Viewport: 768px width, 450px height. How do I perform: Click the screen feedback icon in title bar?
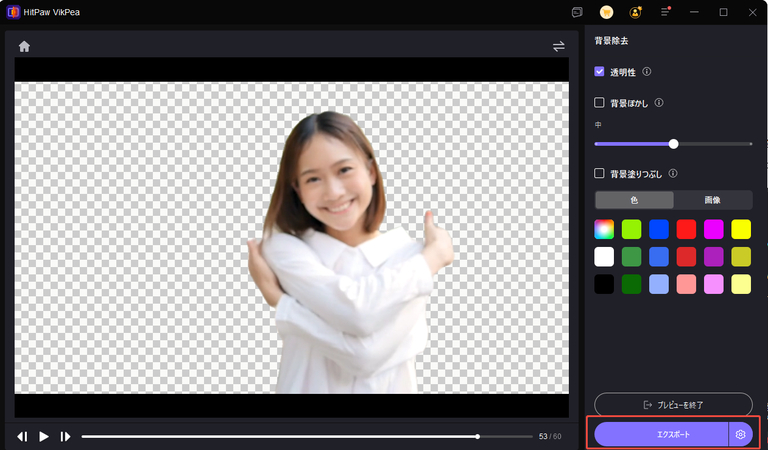click(577, 13)
